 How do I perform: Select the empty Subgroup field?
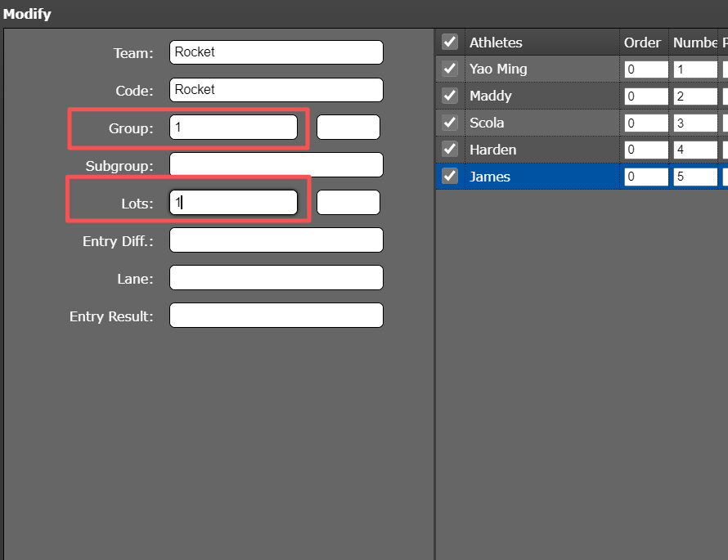276,165
